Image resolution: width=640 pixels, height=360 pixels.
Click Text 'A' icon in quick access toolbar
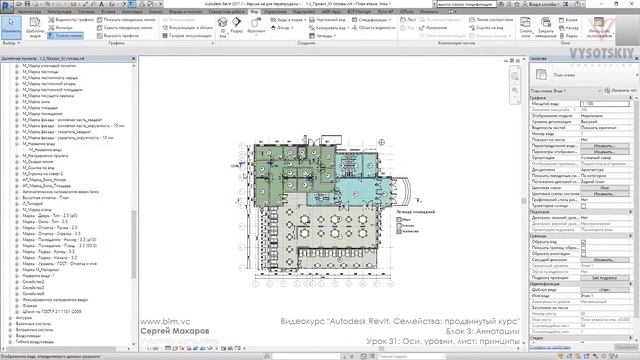coord(102,4)
